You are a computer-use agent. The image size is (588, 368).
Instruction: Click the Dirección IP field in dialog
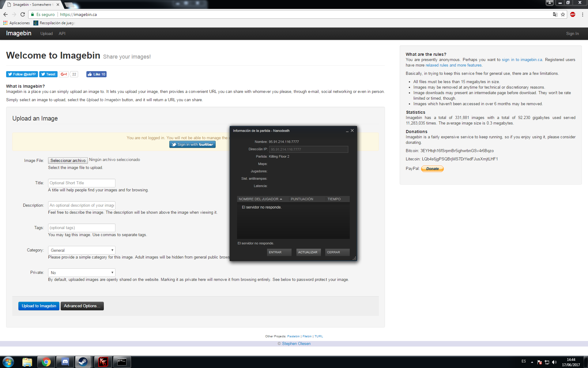click(309, 149)
